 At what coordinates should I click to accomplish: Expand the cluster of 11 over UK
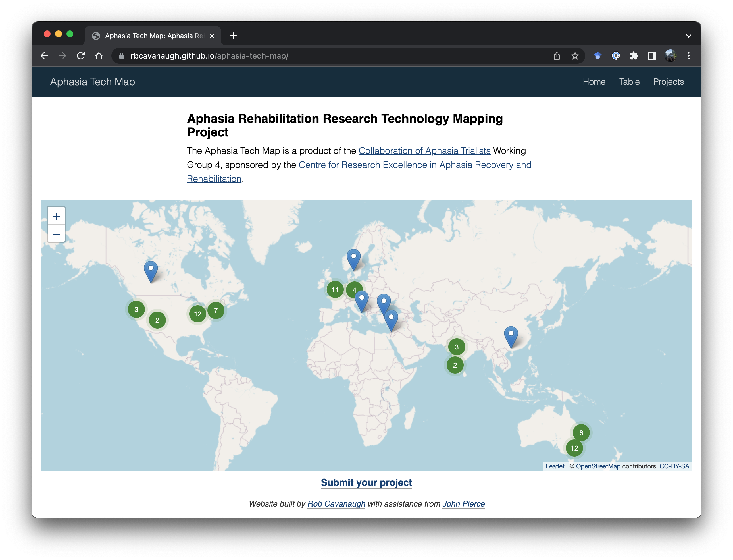point(335,289)
